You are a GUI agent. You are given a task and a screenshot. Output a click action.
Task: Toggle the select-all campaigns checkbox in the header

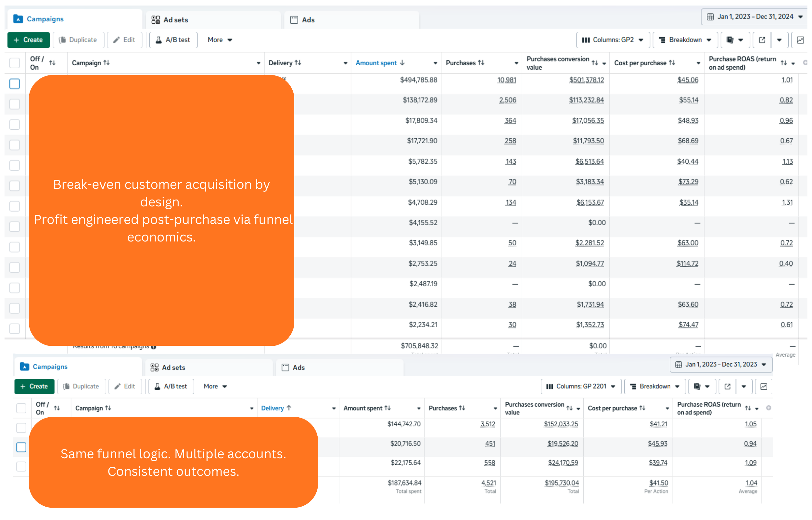tap(14, 63)
